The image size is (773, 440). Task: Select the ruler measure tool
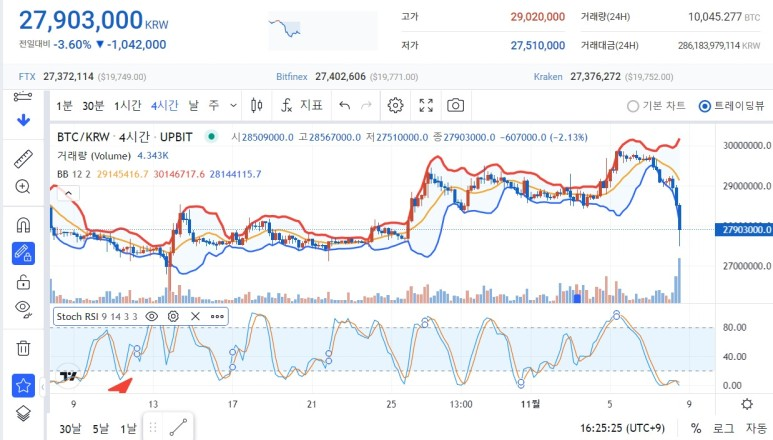23,158
